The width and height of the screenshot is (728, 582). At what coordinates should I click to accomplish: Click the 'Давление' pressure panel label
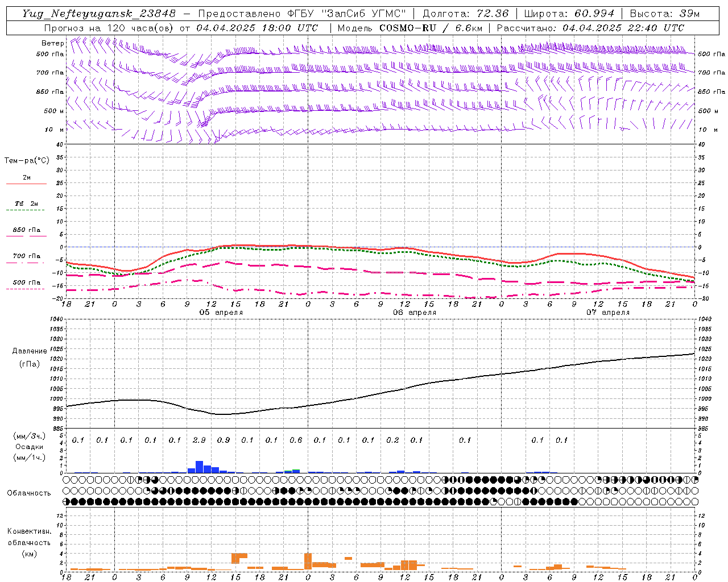pos(30,351)
